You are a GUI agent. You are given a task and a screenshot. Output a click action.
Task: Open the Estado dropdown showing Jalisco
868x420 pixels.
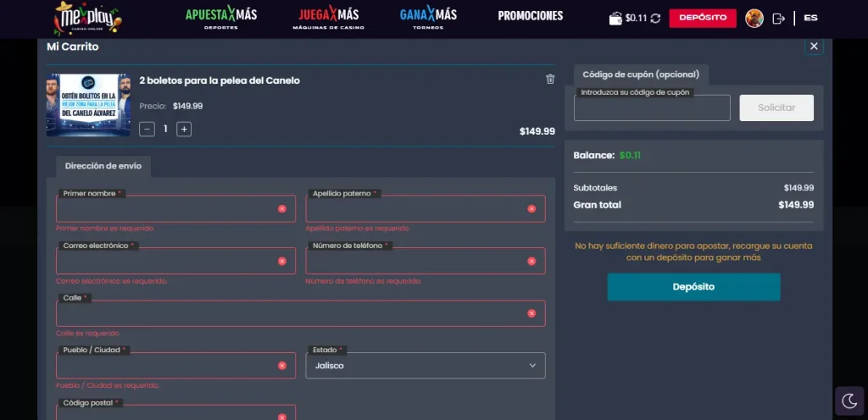tap(426, 365)
